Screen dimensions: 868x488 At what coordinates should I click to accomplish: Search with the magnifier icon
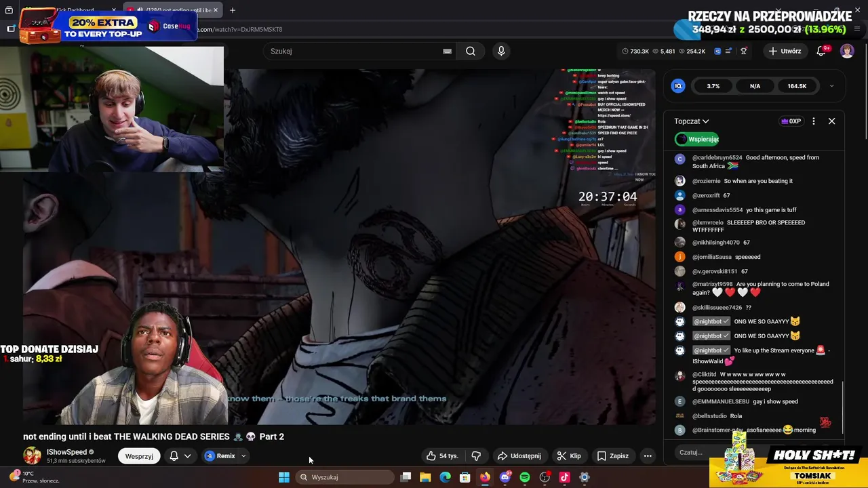(470, 51)
